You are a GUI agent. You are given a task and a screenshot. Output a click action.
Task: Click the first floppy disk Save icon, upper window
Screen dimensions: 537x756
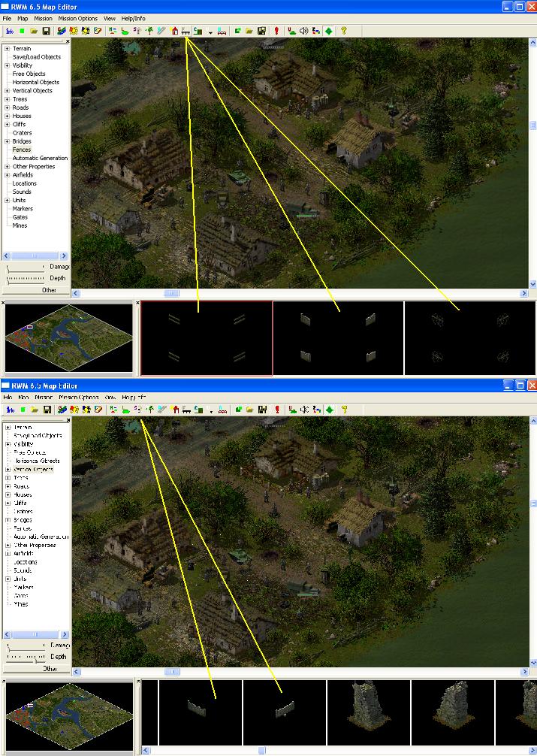47,31
